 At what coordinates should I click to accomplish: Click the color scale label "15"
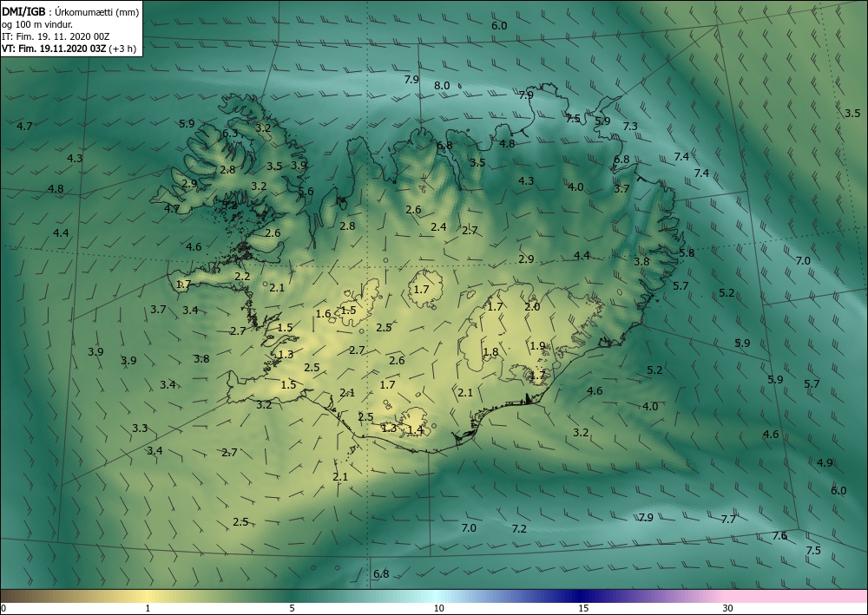pos(583,609)
